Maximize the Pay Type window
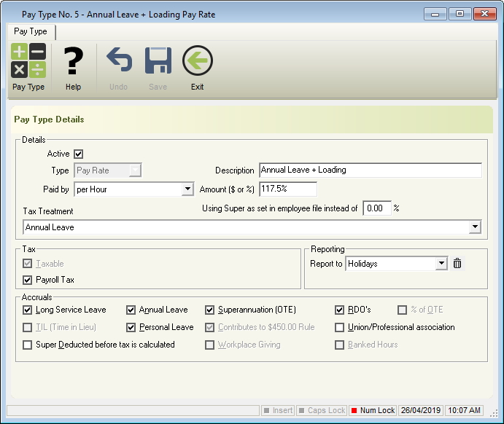Image resolution: width=504 pixels, height=424 pixels. pos(460,14)
